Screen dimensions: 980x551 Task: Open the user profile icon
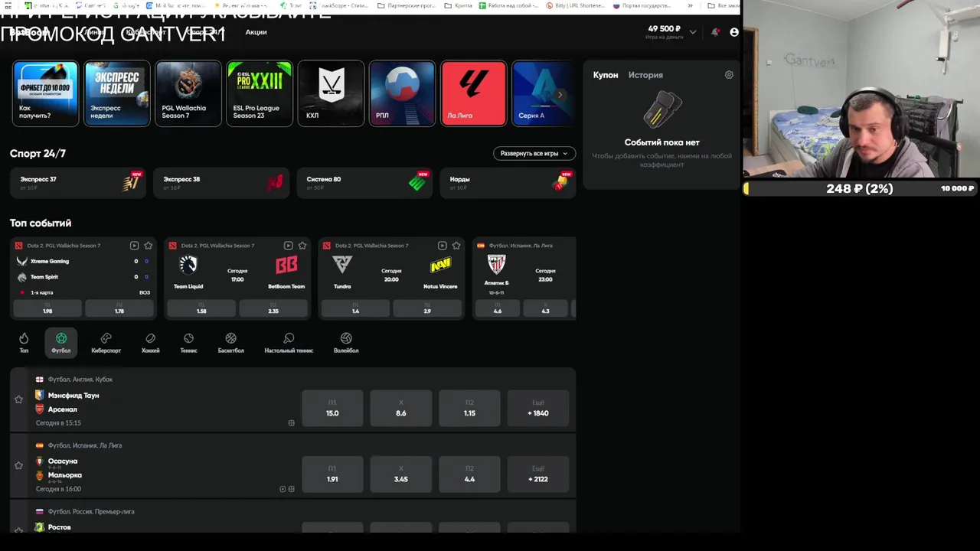(734, 32)
